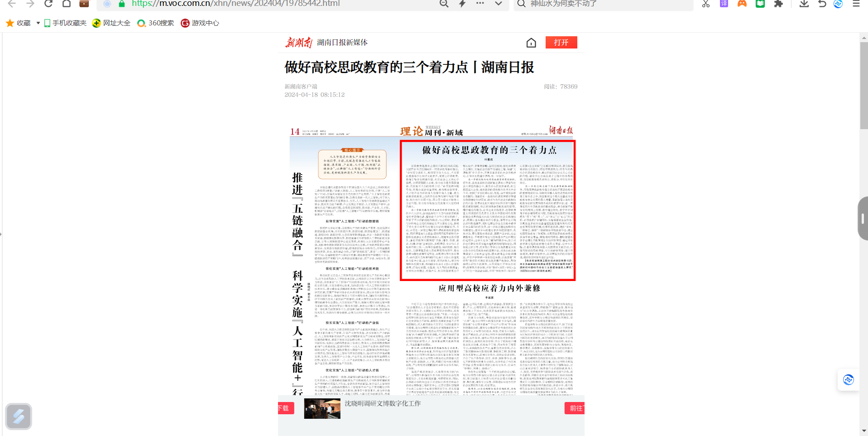Click the 湖南日报新媒体 header text
This screenshot has width=868, height=436.
point(342,43)
